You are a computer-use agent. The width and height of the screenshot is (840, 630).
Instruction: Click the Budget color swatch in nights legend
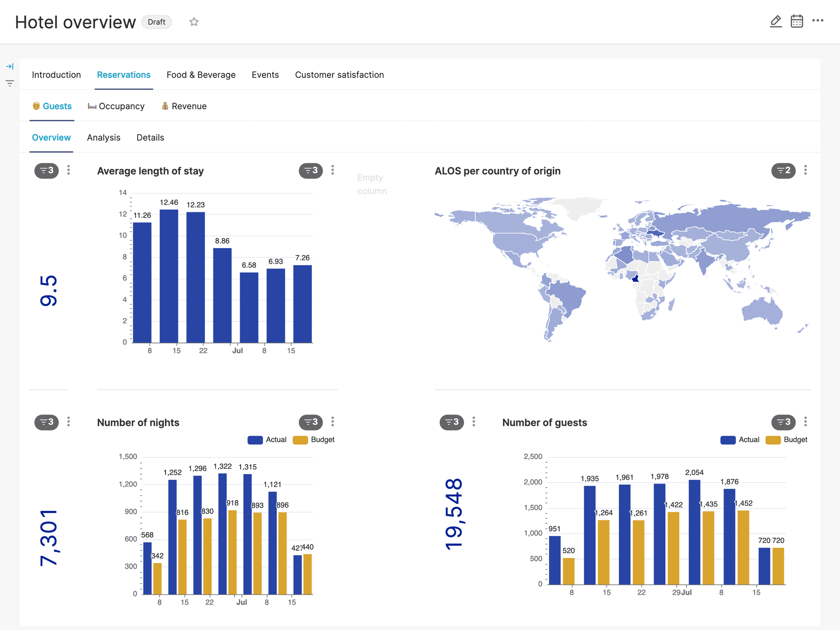click(x=300, y=440)
